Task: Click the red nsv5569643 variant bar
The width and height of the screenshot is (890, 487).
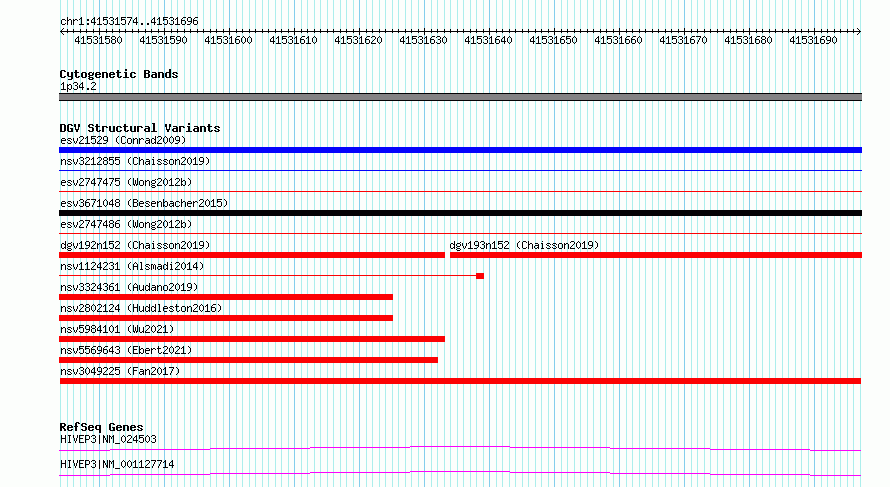Action: [249, 360]
